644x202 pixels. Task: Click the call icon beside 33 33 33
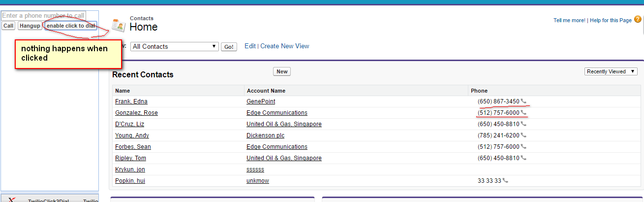tap(505, 181)
